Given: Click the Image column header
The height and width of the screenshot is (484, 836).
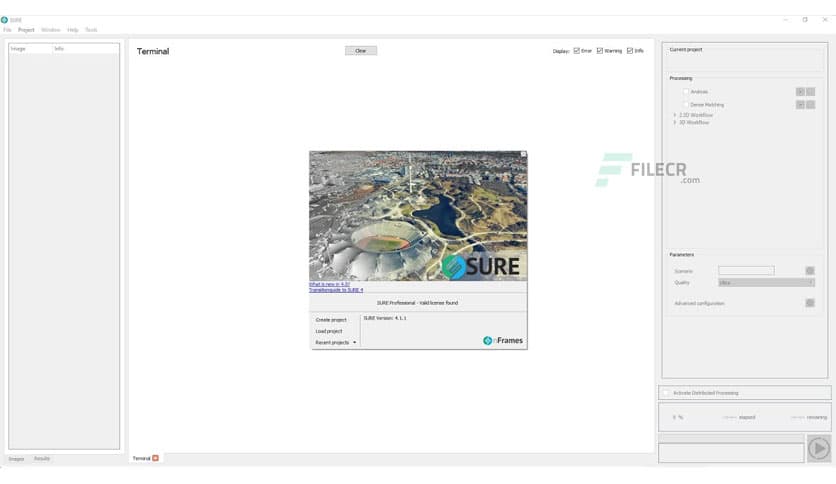Looking at the screenshot, I should pyautogui.click(x=30, y=49).
